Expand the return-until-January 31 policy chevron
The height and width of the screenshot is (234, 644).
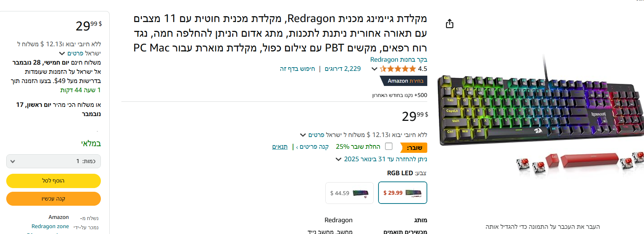coord(338,159)
